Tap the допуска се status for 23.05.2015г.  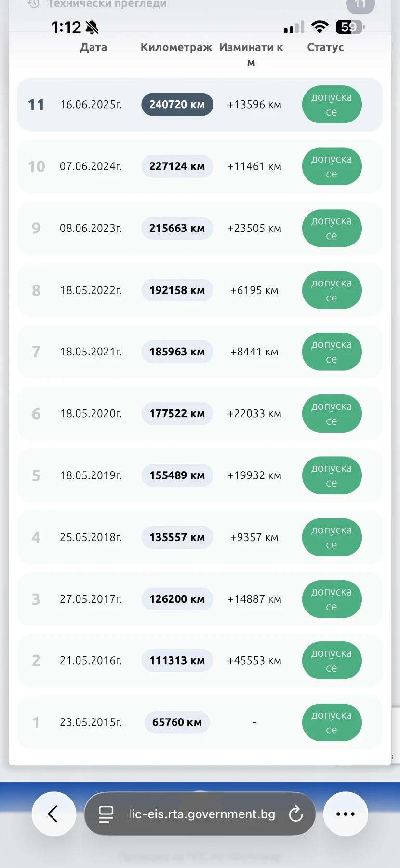point(332,722)
